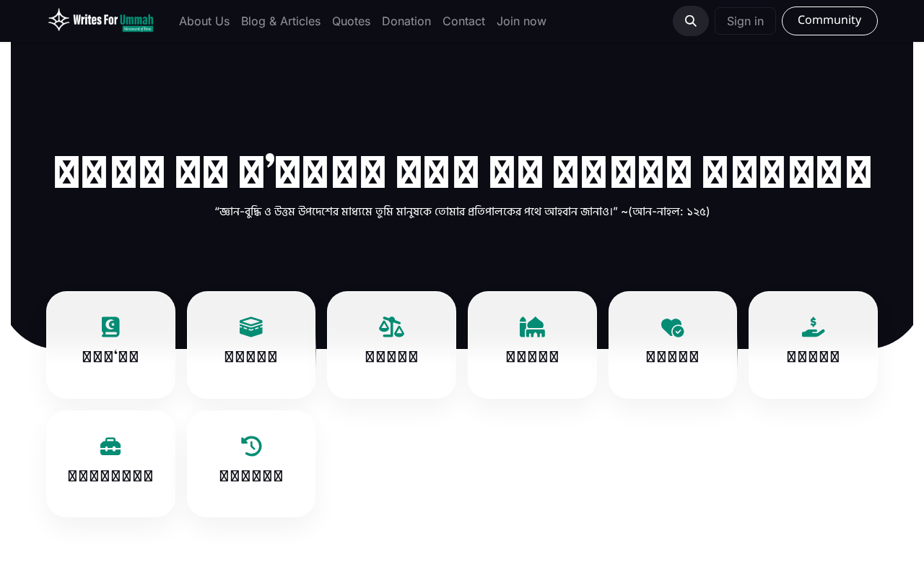Screen dimensions: 924x578
Task: Open the mosque icon category card
Action: tap(532, 345)
